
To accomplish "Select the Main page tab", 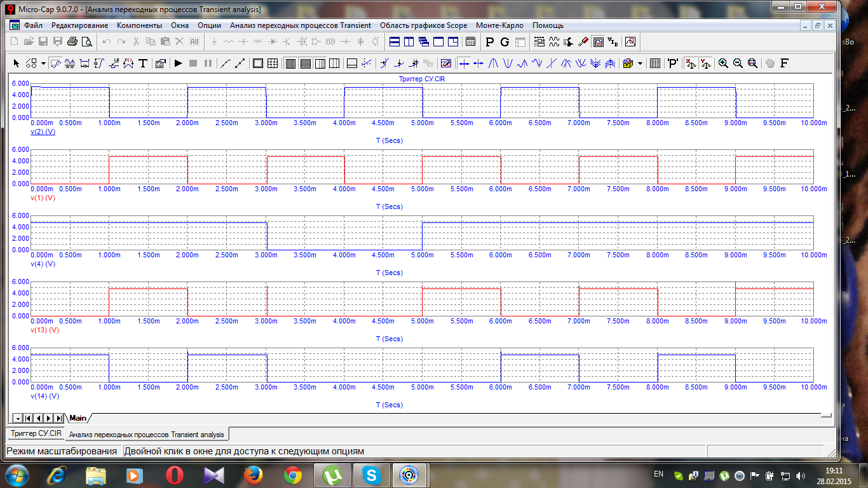I will (x=78, y=418).
